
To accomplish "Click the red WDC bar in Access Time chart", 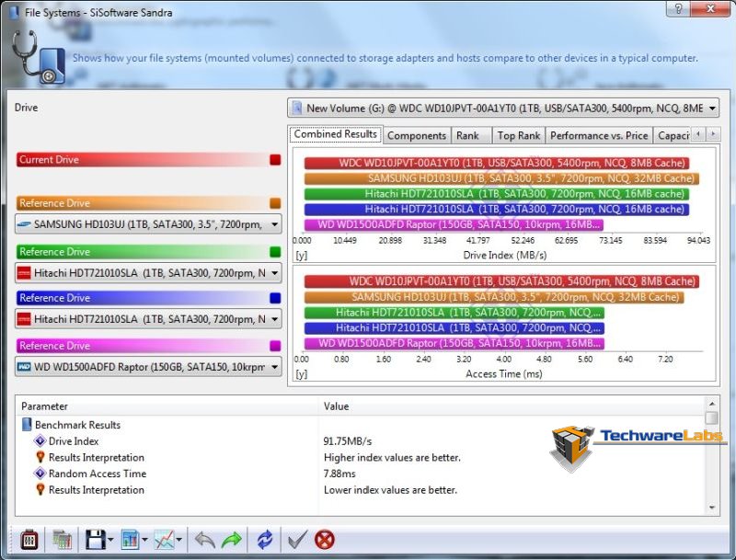I will 501,281.
